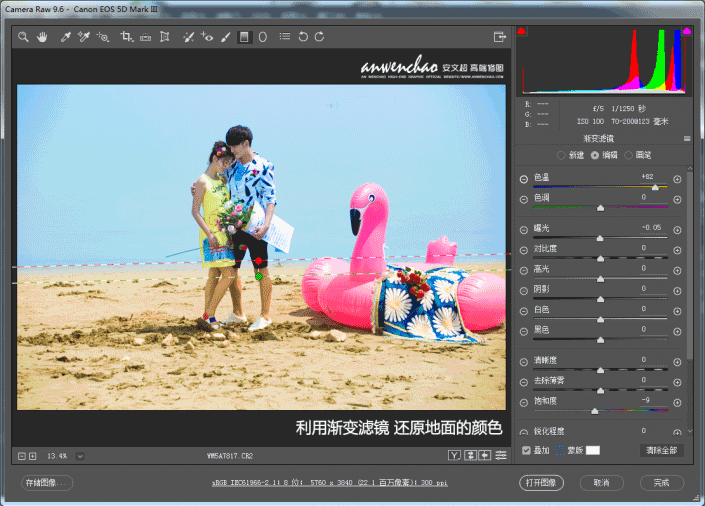
Task: Increase 曝光 with the plus icon
Action: tap(677, 230)
